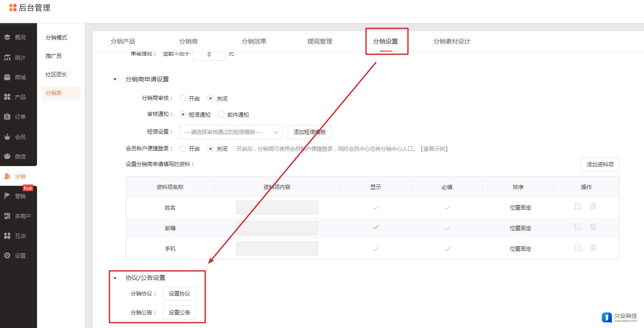Switch to the 分销设置 tab
The image size is (644, 328).
pyautogui.click(x=385, y=42)
